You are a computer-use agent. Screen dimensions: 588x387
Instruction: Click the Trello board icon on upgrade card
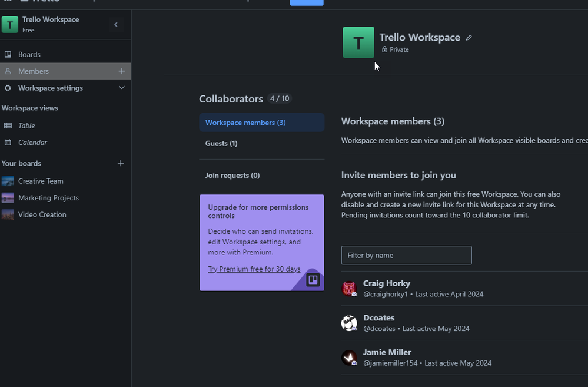pos(313,280)
